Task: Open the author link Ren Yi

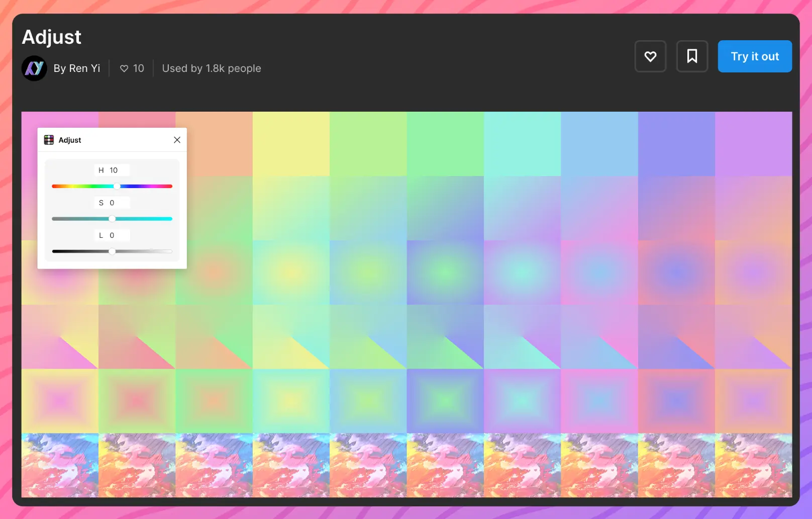Action: click(x=77, y=68)
